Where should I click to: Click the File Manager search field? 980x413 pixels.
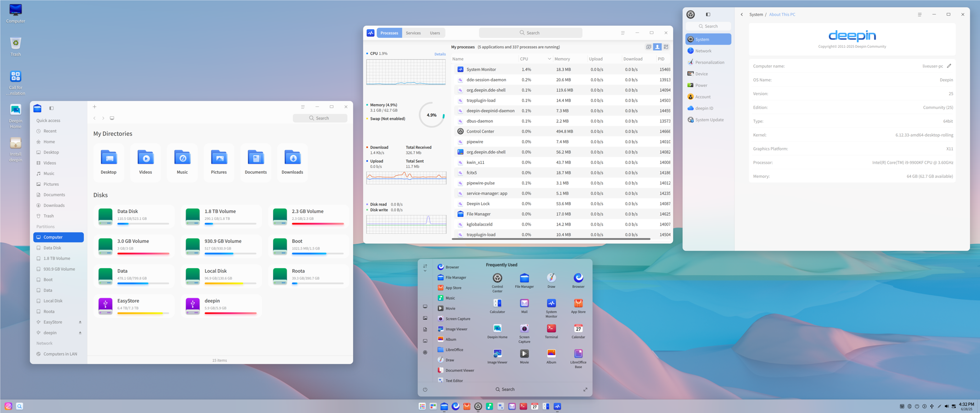coord(320,118)
